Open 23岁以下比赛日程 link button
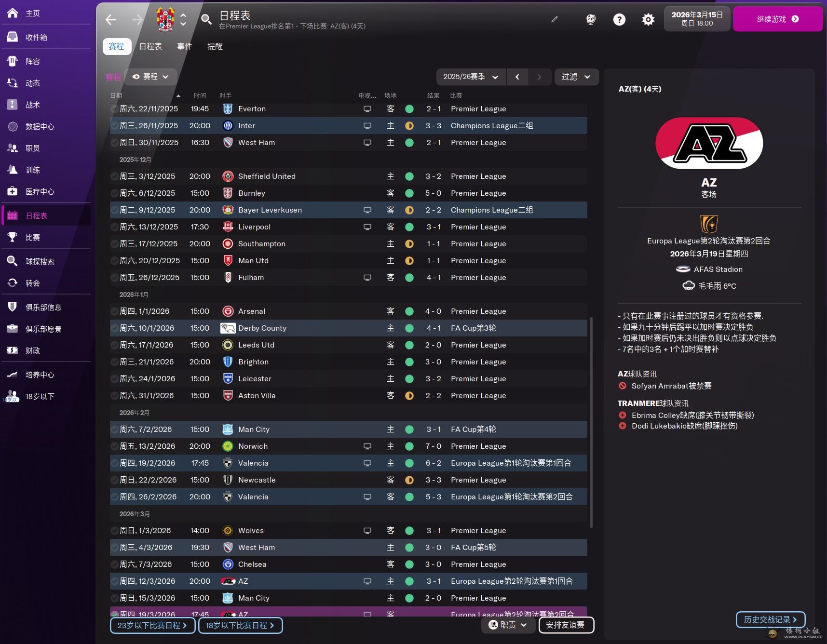 point(152,625)
